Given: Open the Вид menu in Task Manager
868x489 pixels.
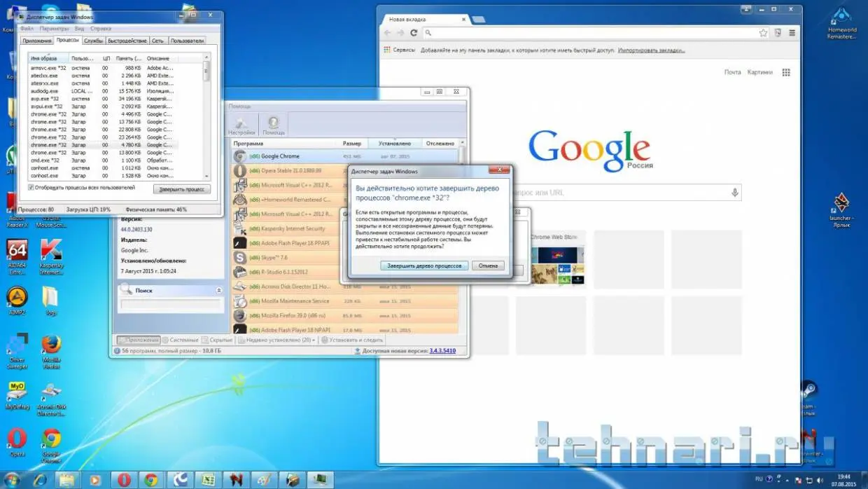Looking at the screenshot, I should click(79, 29).
